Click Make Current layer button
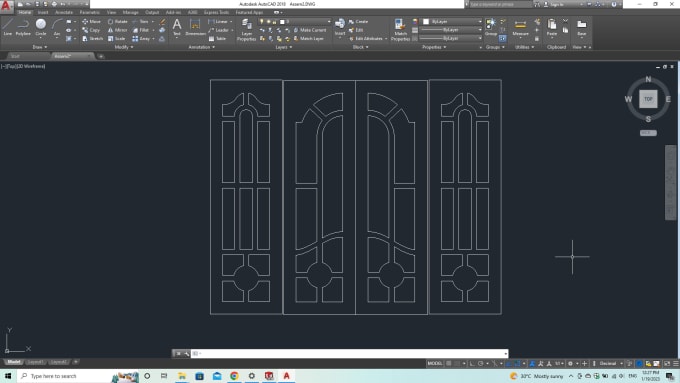Screen dimensions: 680x383 tap(310, 30)
